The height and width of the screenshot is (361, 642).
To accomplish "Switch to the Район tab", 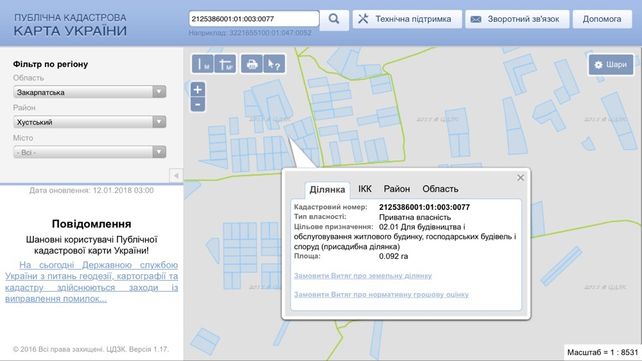I will (x=396, y=189).
